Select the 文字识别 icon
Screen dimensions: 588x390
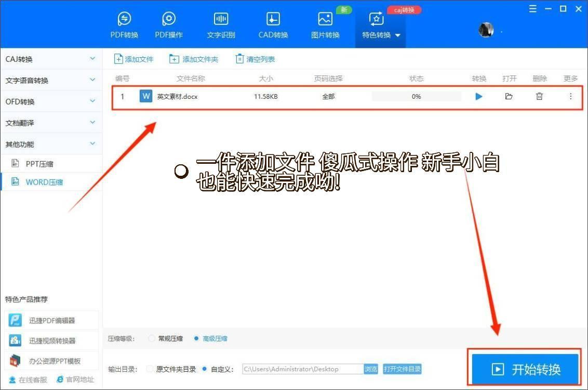[x=221, y=18]
